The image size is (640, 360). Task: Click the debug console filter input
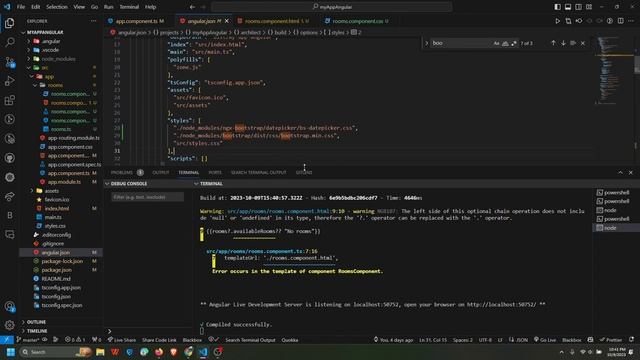(x=147, y=197)
